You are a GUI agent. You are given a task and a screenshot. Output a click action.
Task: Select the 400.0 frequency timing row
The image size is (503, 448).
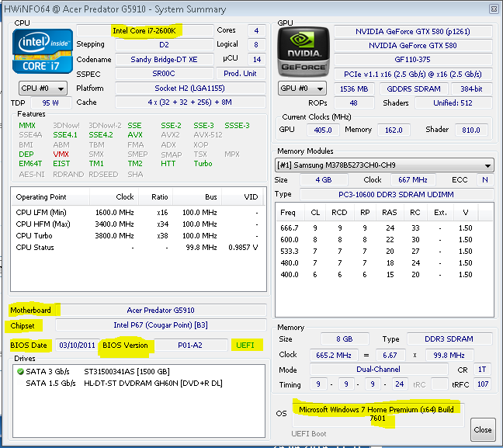tap(384, 275)
